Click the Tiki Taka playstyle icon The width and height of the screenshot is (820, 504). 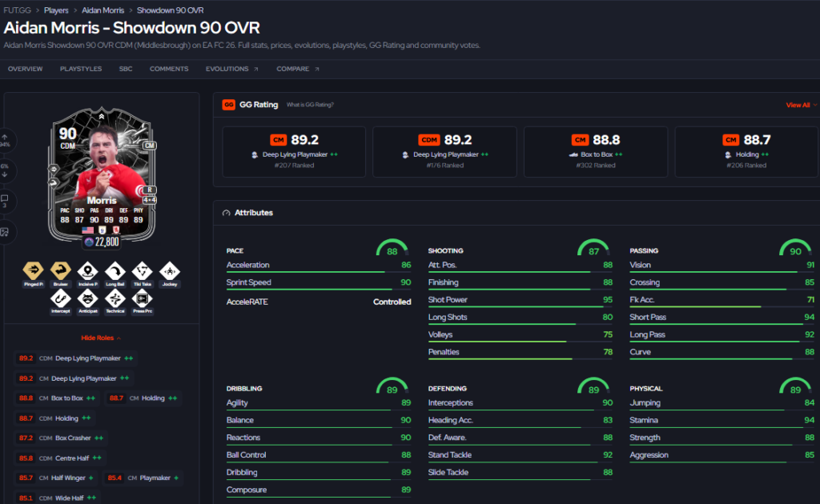coord(143,270)
